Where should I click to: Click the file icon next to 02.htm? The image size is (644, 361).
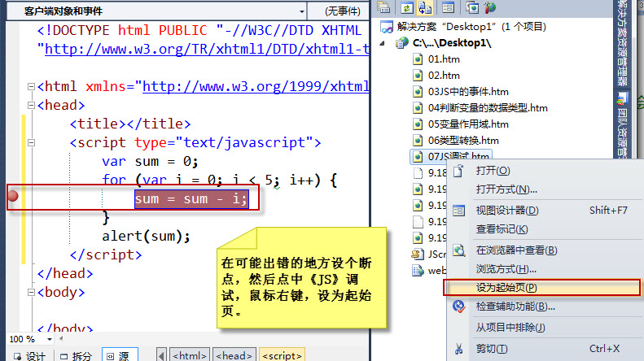(x=418, y=76)
